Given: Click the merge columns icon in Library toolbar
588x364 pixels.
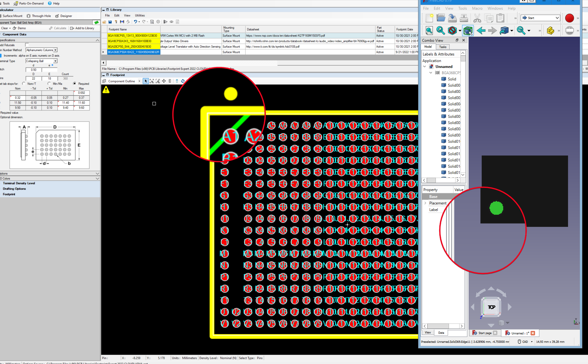Looking at the screenshot, I should (122, 22).
